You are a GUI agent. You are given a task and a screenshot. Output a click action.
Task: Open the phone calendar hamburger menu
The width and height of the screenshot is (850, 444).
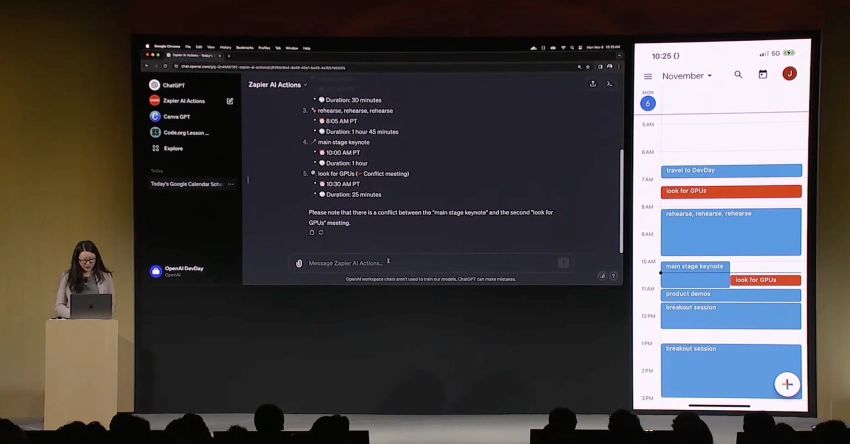(x=648, y=76)
